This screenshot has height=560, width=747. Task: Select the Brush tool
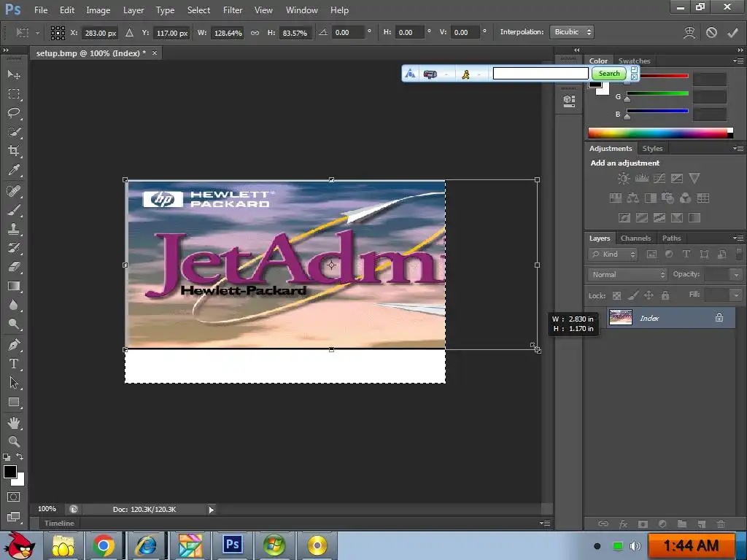(14, 210)
